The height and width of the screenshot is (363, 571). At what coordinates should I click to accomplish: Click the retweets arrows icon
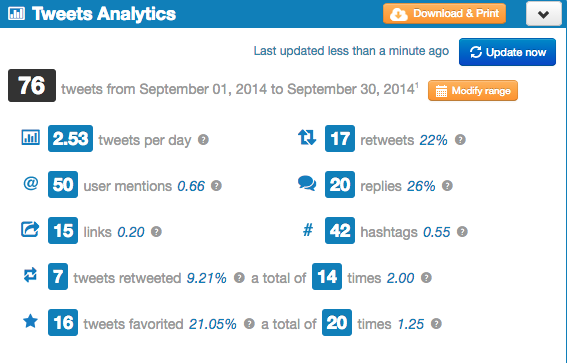(x=307, y=138)
